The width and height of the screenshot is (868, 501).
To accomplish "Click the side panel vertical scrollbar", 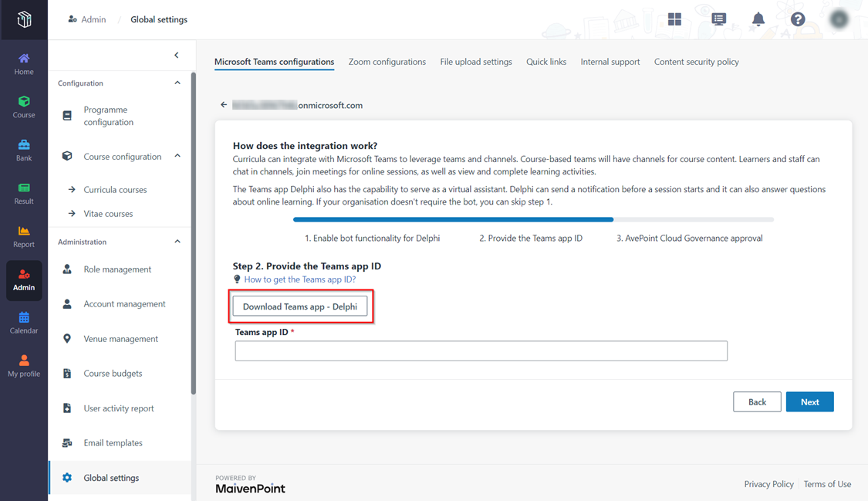I will (x=193, y=232).
